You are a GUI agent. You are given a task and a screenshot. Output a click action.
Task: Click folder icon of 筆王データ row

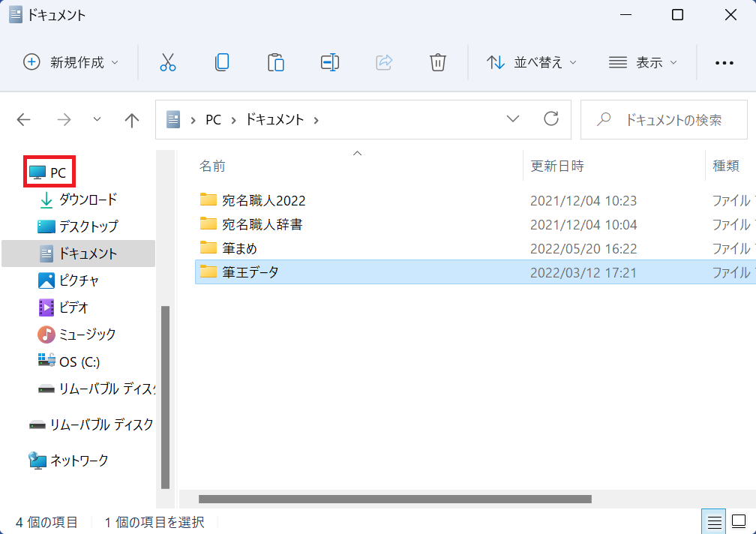coord(208,271)
